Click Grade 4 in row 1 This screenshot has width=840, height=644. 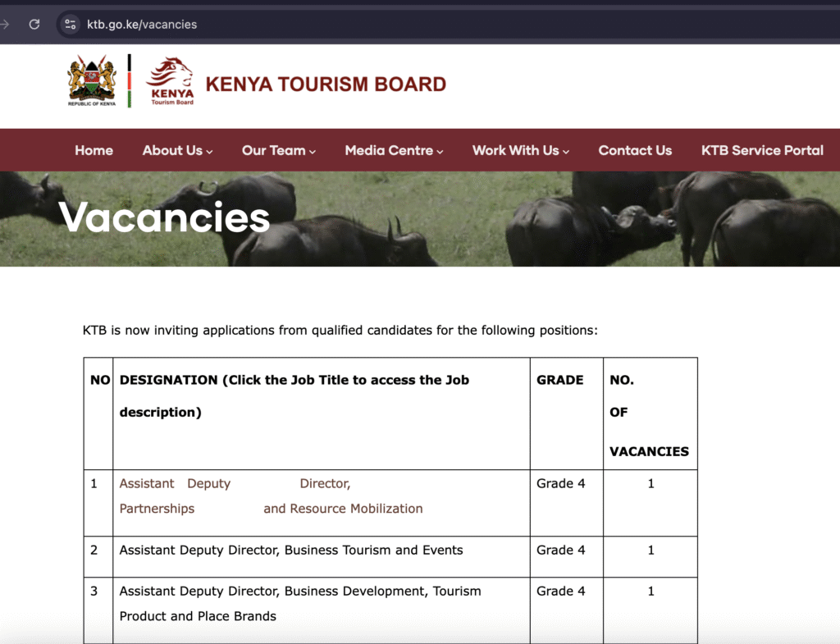coord(560,483)
